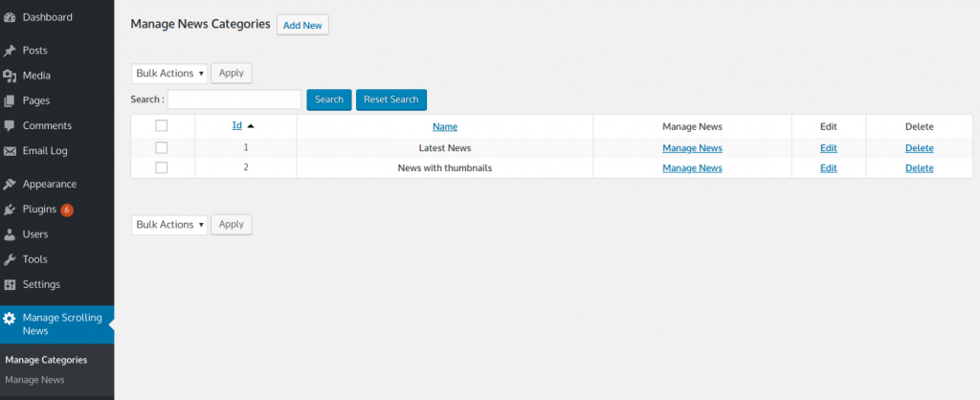Edit the Latest News category
Image resolution: width=980 pixels, height=400 pixels.
[x=829, y=148]
